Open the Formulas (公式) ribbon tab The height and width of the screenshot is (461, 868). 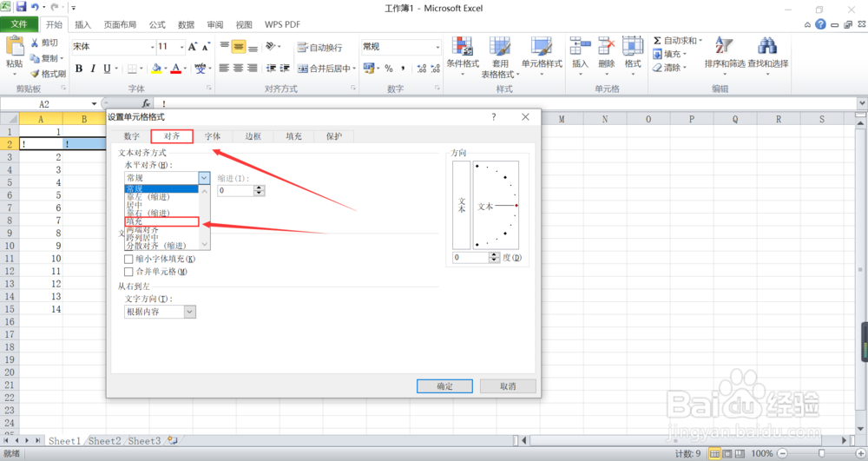click(x=156, y=24)
